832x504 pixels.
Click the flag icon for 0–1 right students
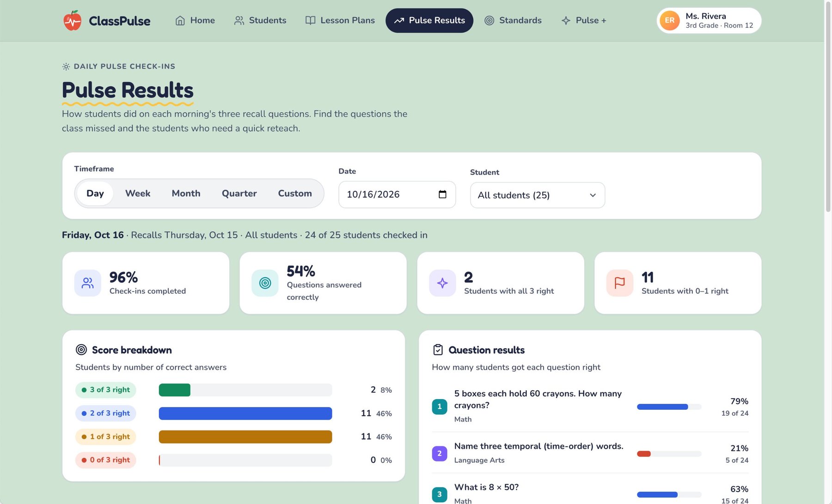pyautogui.click(x=620, y=283)
